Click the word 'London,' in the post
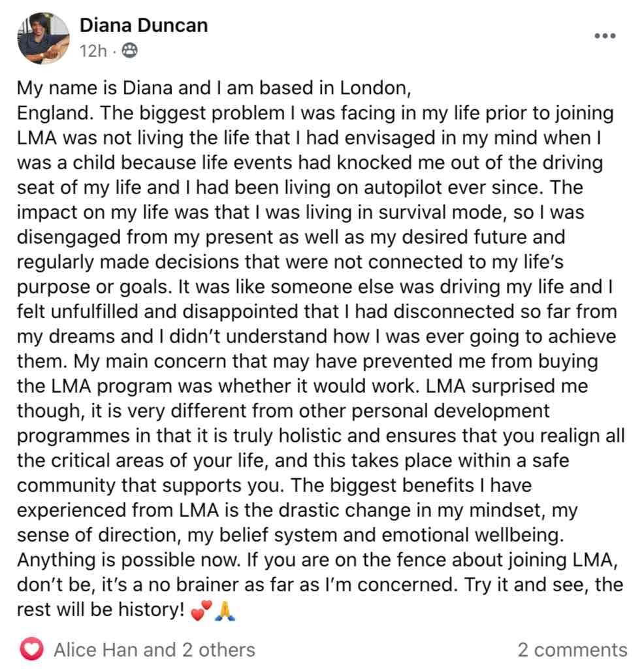The width and height of the screenshot is (644, 671). point(376,89)
